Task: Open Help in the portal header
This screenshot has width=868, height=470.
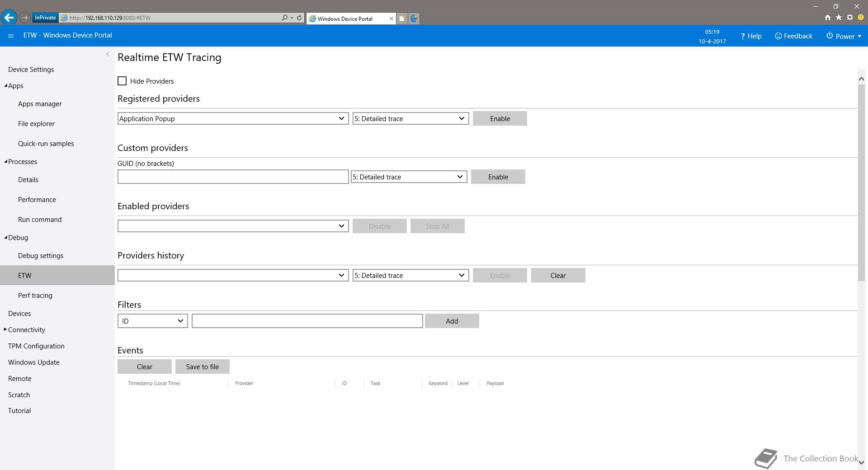Action: tap(751, 36)
